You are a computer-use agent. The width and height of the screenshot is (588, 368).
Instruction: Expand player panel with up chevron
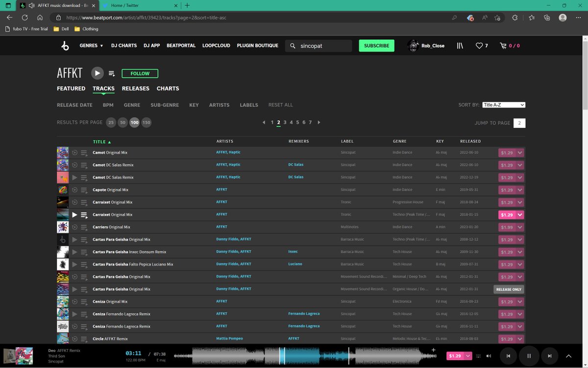click(x=568, y=356)
